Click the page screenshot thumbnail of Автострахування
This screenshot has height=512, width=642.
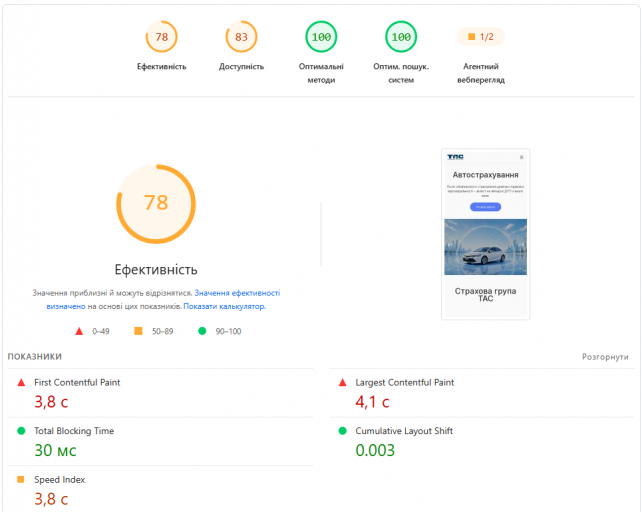pos(486,234)
